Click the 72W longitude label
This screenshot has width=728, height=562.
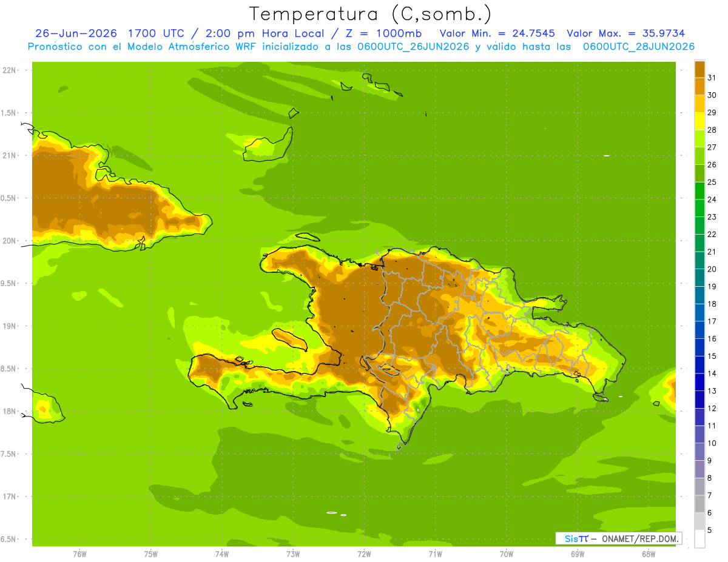pos(364,554)
